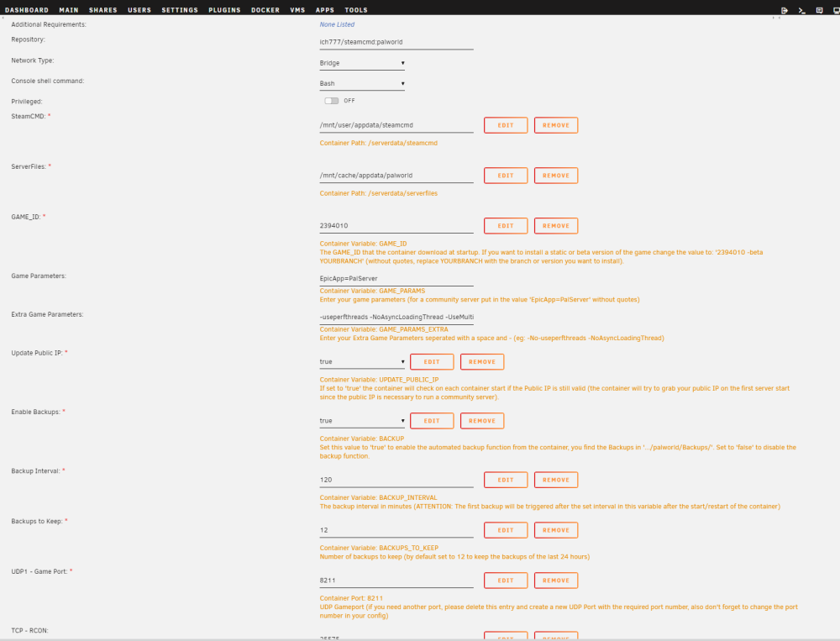The width and height of the screenshot is (840, 641).
Task: Click the 'None Listed' requirements text
Action: click(337, 24)
